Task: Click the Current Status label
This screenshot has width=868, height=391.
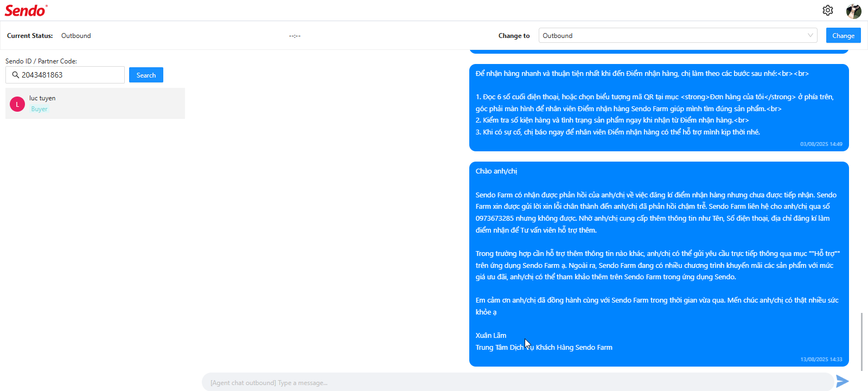Action: [30, 36]
